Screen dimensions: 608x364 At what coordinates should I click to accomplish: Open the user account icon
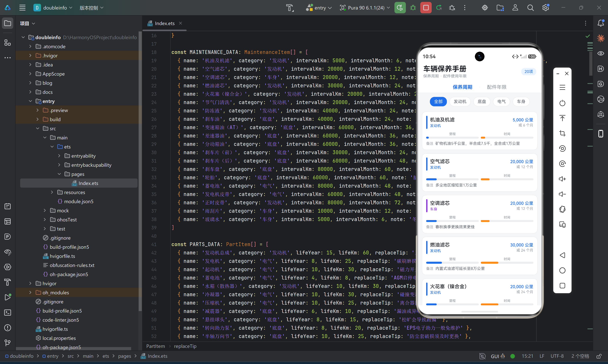[x=515, y=8]
